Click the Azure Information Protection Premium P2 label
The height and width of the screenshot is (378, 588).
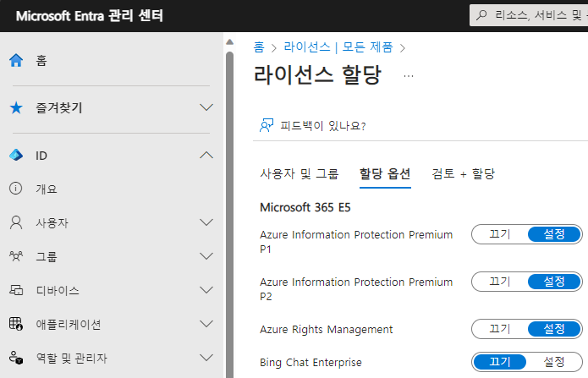pyautogui.click(x=356, y=289)
